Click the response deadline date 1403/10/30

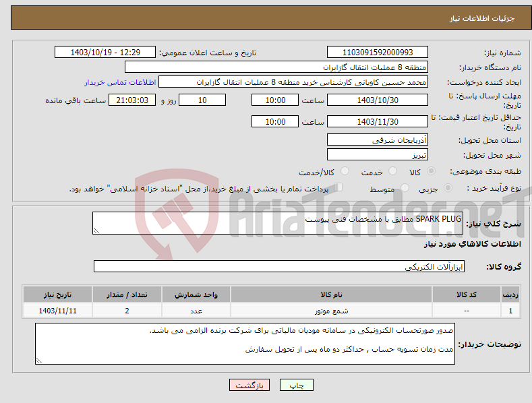378,100
